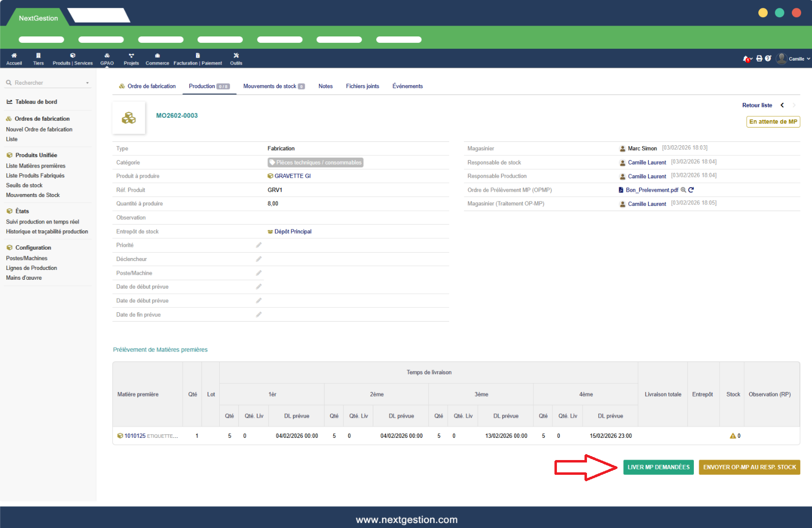Open the help question mark icon
812x528 pixels.
[x=768, y=59]
